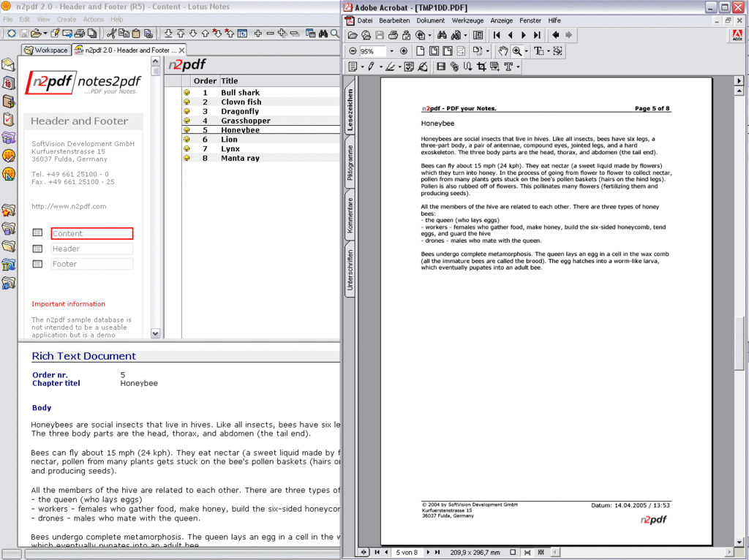Open the Acrobat zoom percentage dropdown
This screenshot has width=749, height=560.
click(391, 51)
